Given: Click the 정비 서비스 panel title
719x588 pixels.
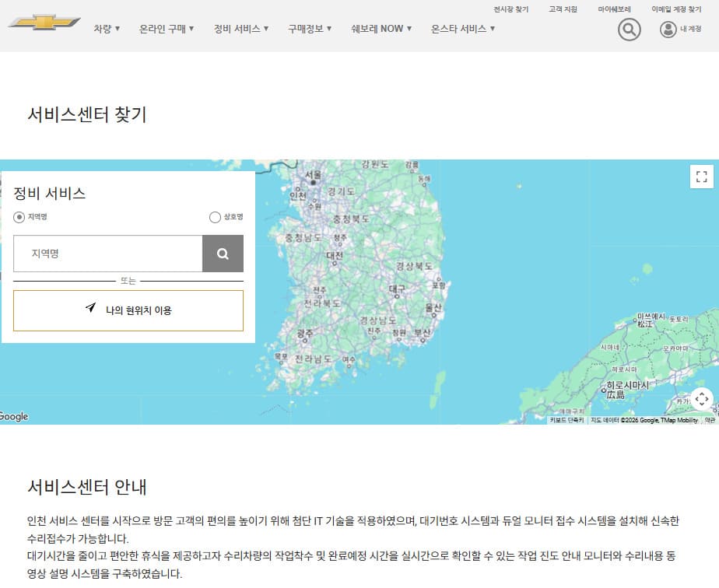Looking at the screenshot, I should 50,194.
